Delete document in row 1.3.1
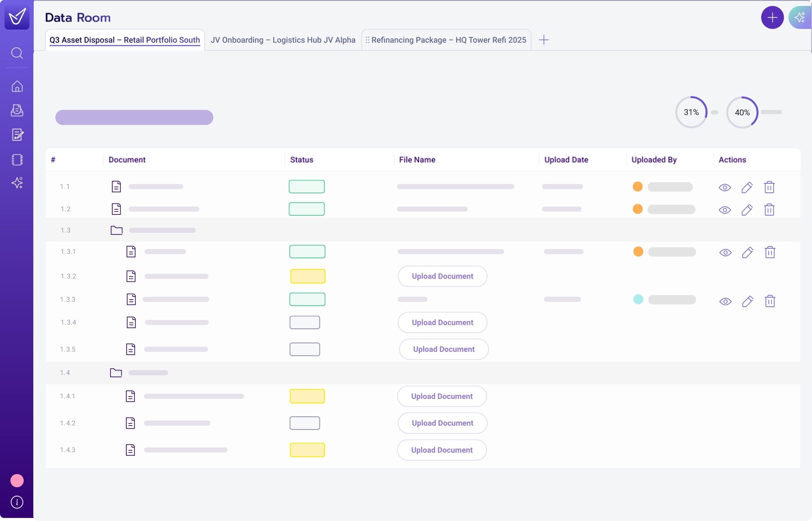This screenshot has width=812, height=521. click(770, 252)
